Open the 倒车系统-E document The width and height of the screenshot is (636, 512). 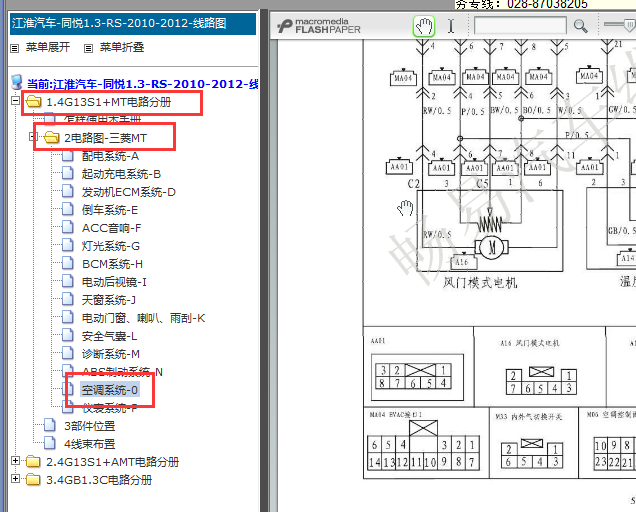click(x=110, y=210)
